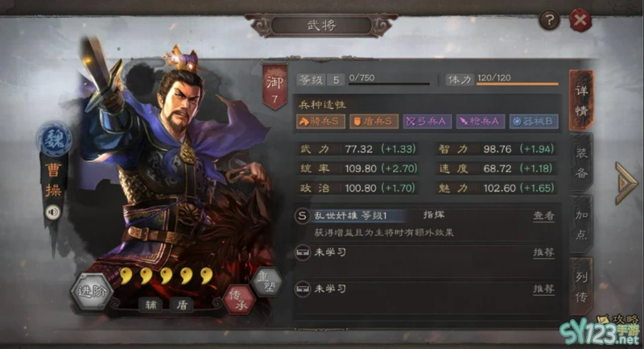The image size is (644, 349).
Task: Select the 盾兵S troop type badge
Action: pyautogui.click(x=374, y=121)
